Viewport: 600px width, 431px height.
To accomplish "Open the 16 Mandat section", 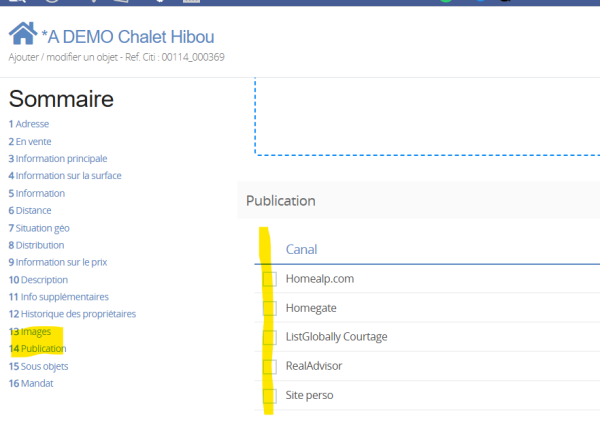I will pyautogui.click(x=31, y=383).
